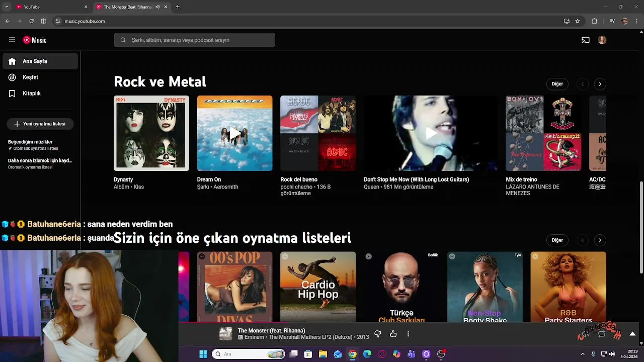Open Daha sonra izlemek için playlist
Screen dimensions: 644x362
pyautogui.click(x=40, y=163)
